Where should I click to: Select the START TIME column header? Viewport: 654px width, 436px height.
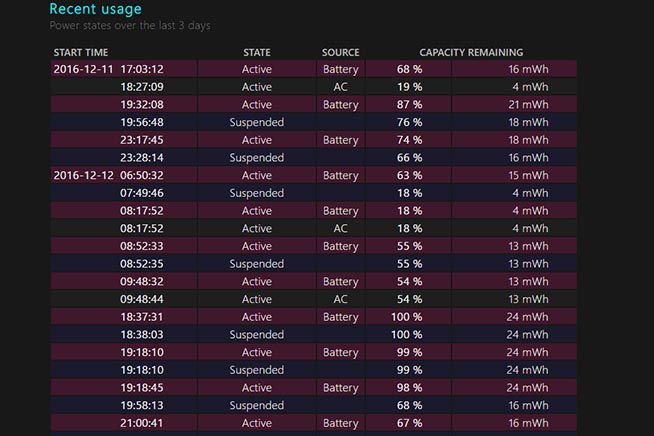80,53
